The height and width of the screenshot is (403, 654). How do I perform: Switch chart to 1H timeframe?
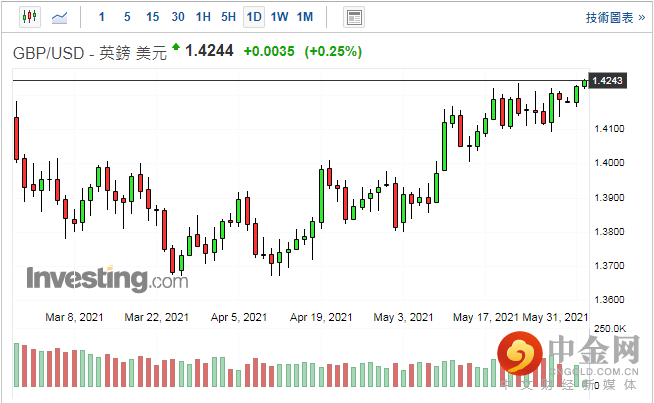[x=203, y=17]
